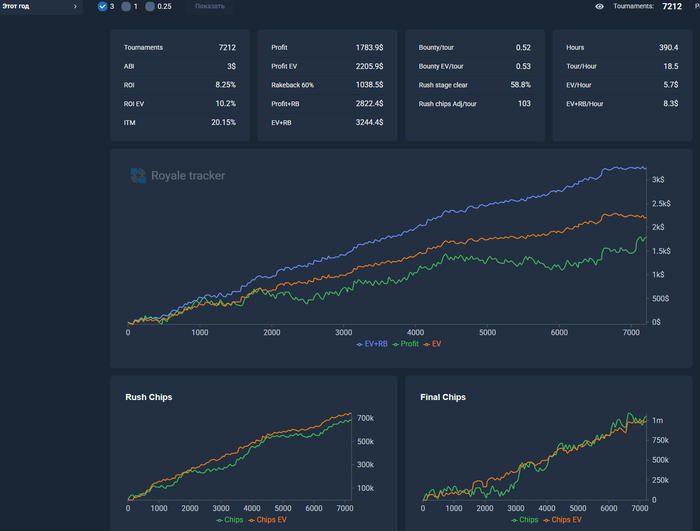The width and height of the screenshot is (700, 531).
Task: Enable the 0.25 buy-in checkbox
Action: pyautogui.click(x=150, y=6)
